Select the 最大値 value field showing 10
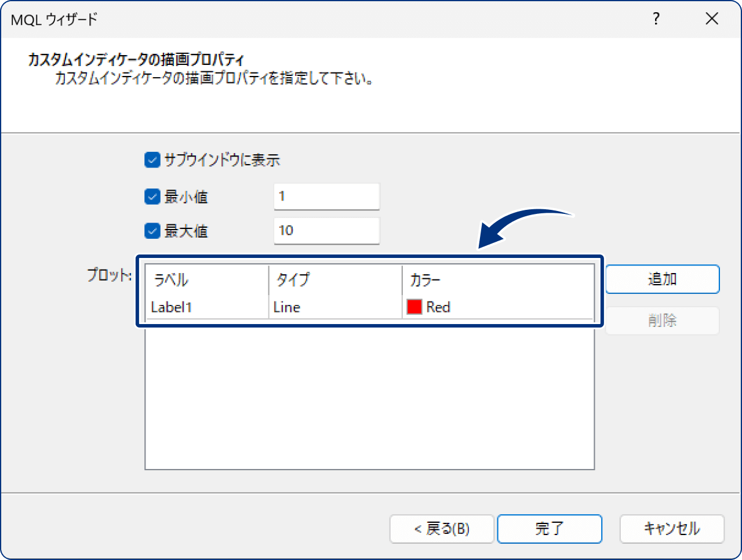Screen dimensions: 742x560 [x=326, y=231]
